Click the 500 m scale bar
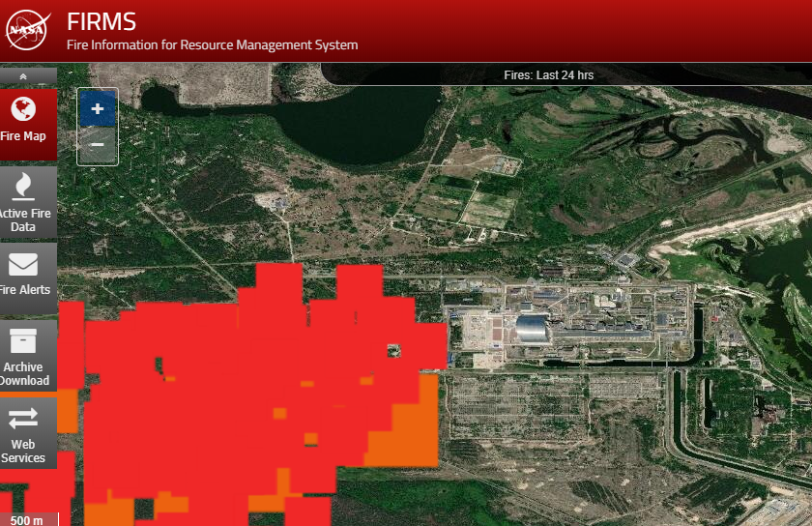 27,520
